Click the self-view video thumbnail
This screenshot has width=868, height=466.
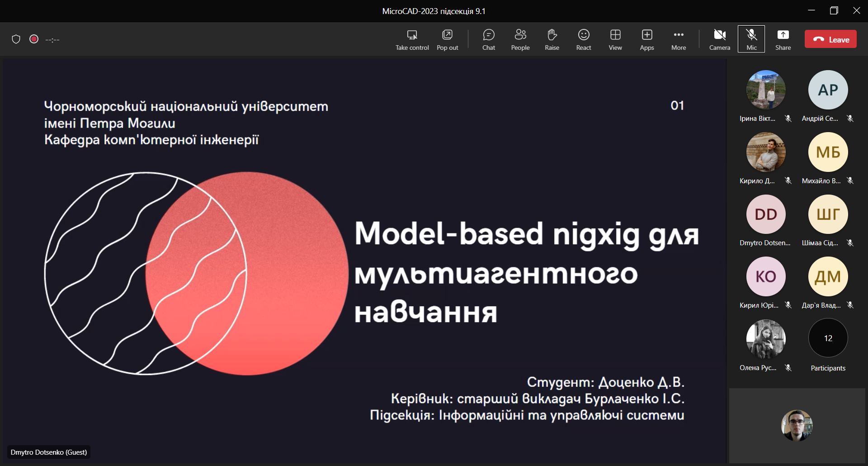point(797,425)
